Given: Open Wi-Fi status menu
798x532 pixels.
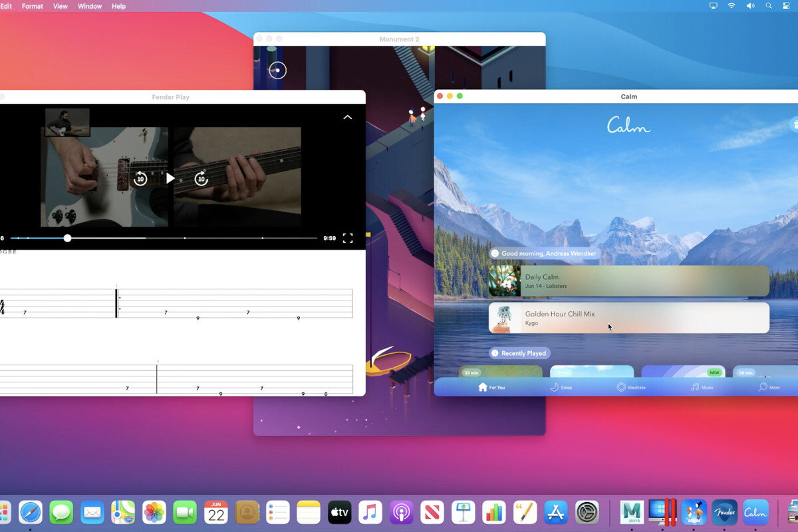Looking at the screenshot, I should tap(731, 6).
